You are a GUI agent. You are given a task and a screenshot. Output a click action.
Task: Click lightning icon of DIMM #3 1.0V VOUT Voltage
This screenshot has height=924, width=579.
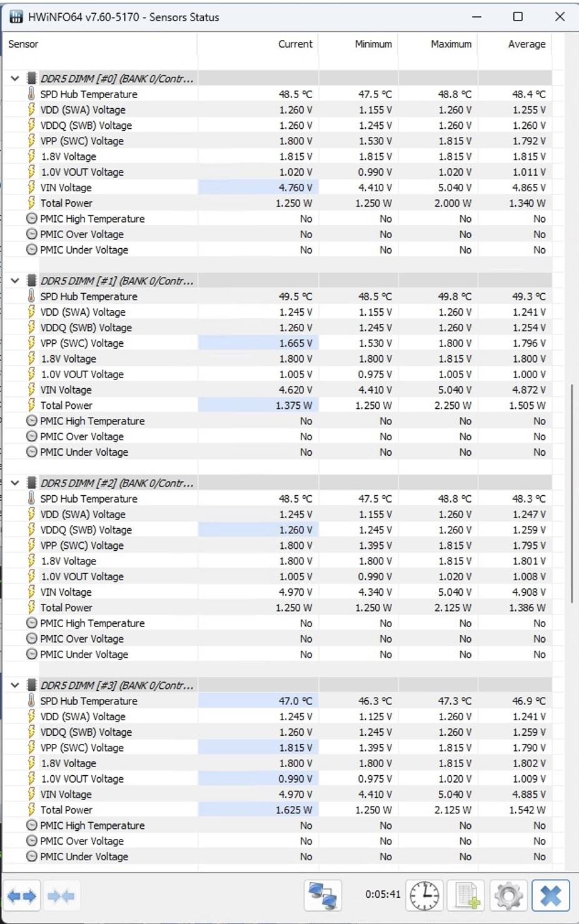(x=31, y=778)
